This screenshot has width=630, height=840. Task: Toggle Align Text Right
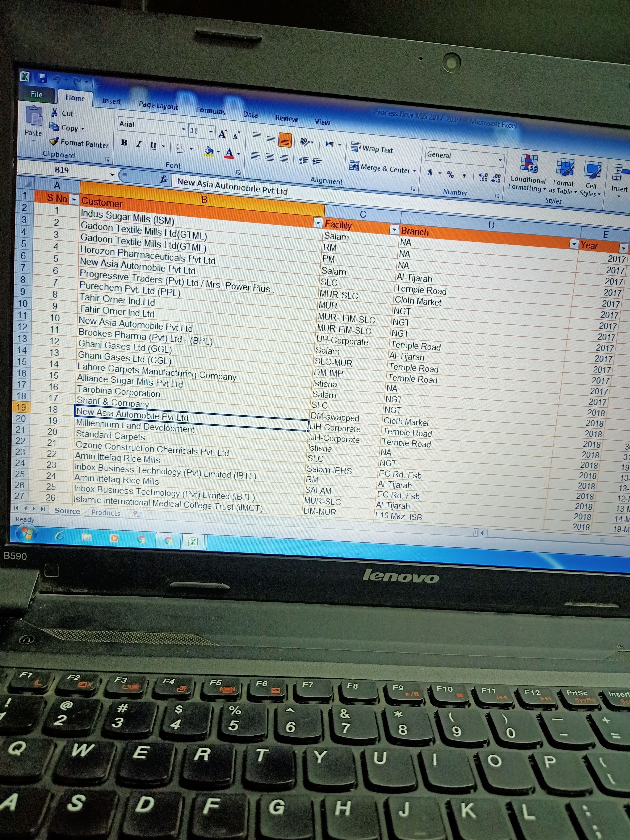[284, 158]
